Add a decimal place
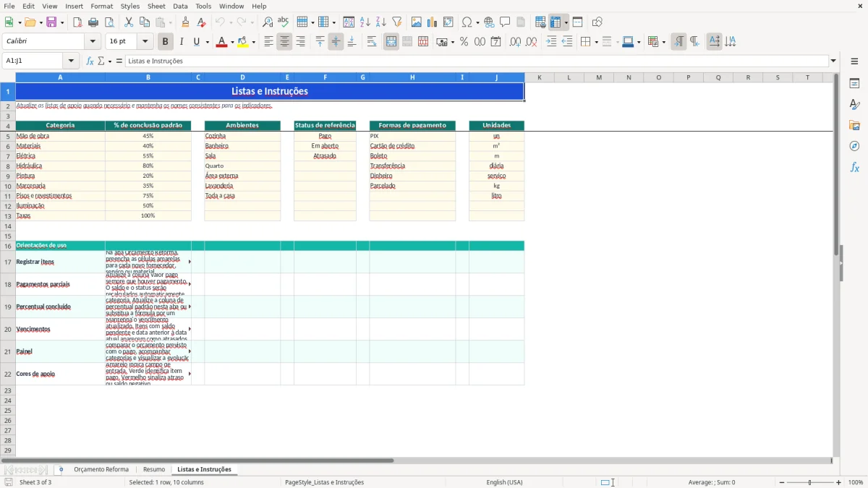This screenshot has width=868, height=488. pyautogui.click(x=515, y=42)
